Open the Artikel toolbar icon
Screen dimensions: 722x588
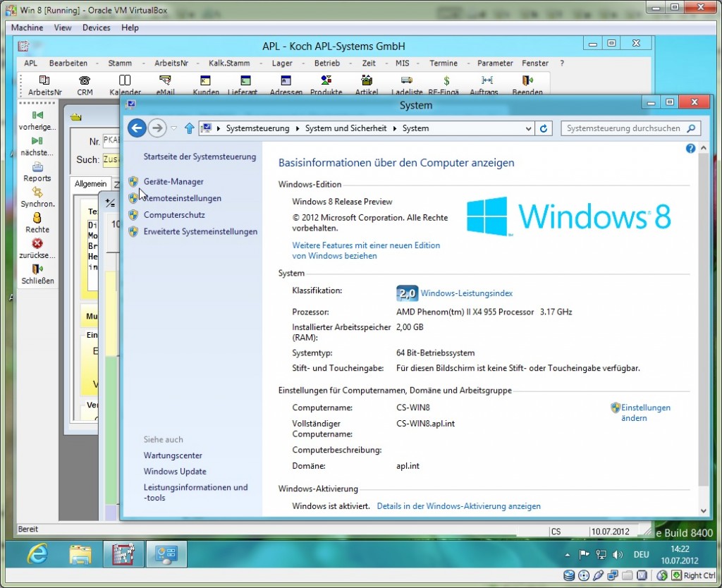click(367, 85)
